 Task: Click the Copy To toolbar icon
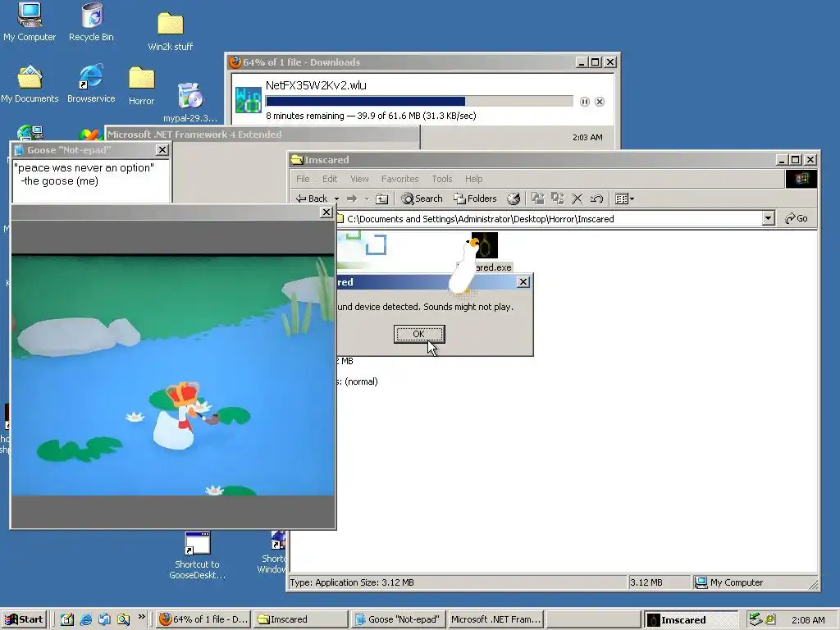pyautogui.click(x=558, y=199)
